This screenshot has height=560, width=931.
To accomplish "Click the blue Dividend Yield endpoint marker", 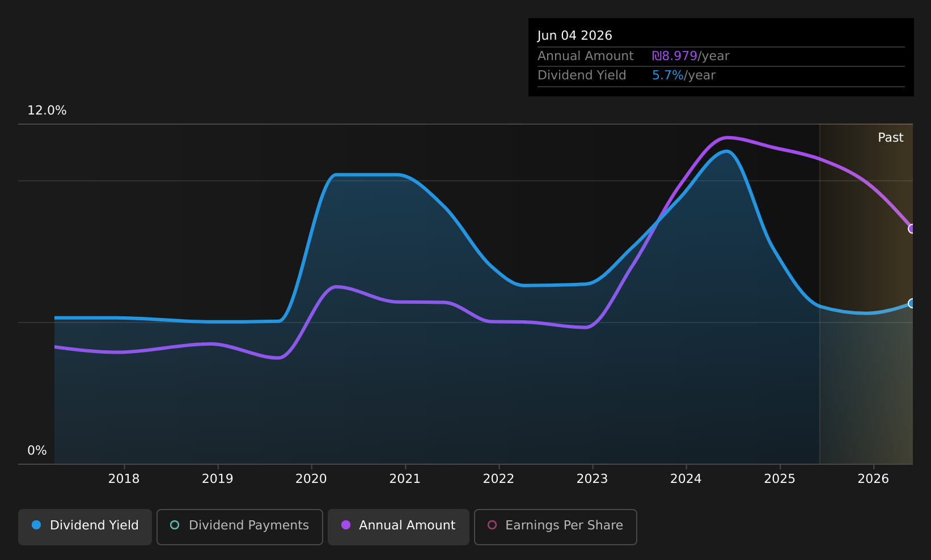I will (912, 303).
